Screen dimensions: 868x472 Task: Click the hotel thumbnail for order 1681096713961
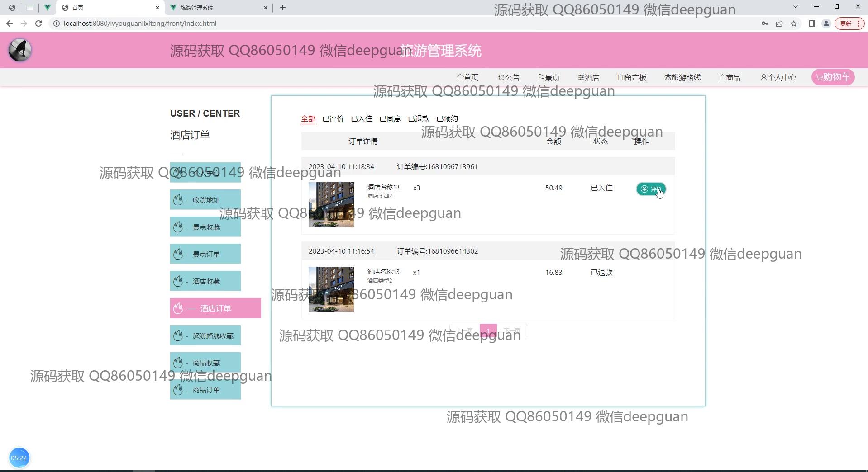click(331, 204)
